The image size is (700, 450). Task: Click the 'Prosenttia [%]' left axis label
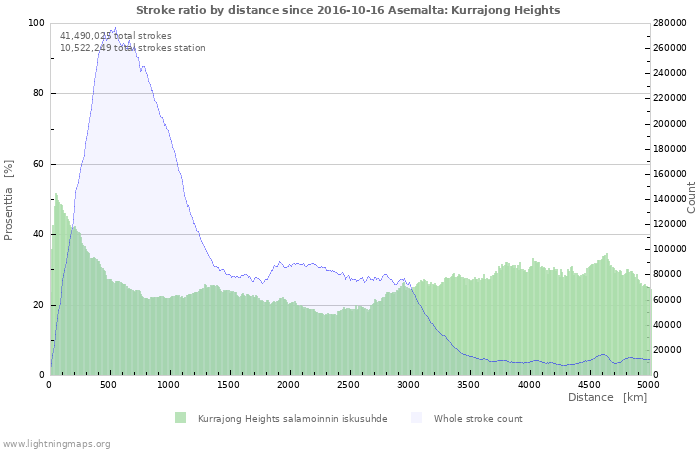[9, 199]
